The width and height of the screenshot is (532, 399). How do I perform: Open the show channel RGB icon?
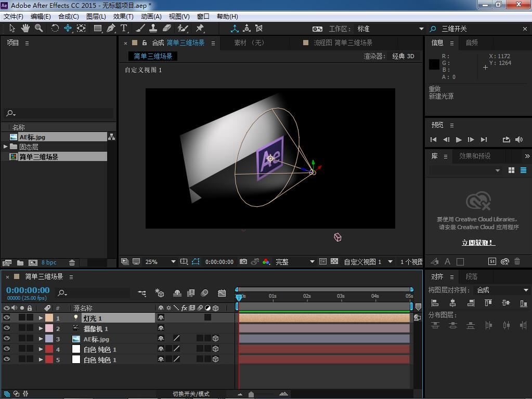266,262
